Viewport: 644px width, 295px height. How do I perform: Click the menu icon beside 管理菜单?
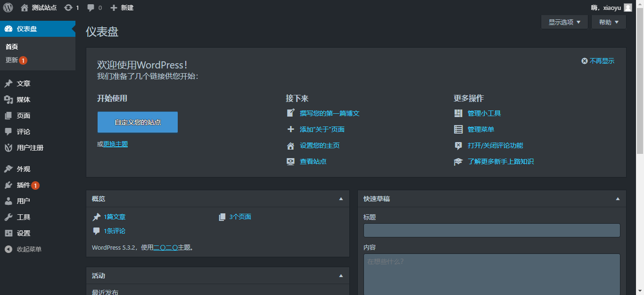(458, 129)
